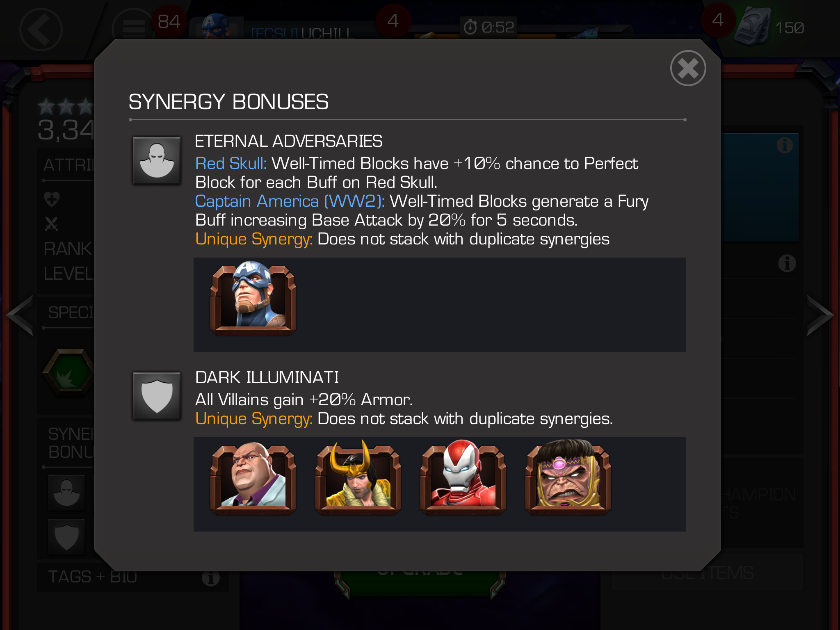Tap the small skull synergy icon in the background panel

tap(66, 492)
